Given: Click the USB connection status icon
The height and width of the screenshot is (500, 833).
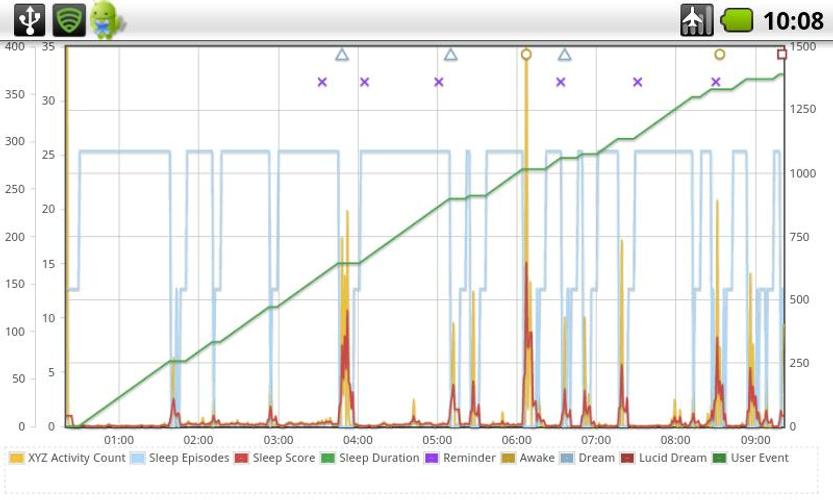Looking at the screenshot, I should 29,19.
